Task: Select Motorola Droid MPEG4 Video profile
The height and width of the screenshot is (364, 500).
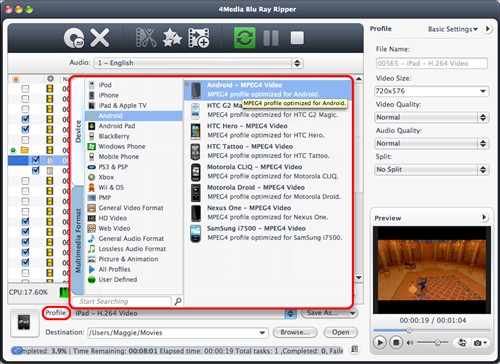Action: (268, 192)
